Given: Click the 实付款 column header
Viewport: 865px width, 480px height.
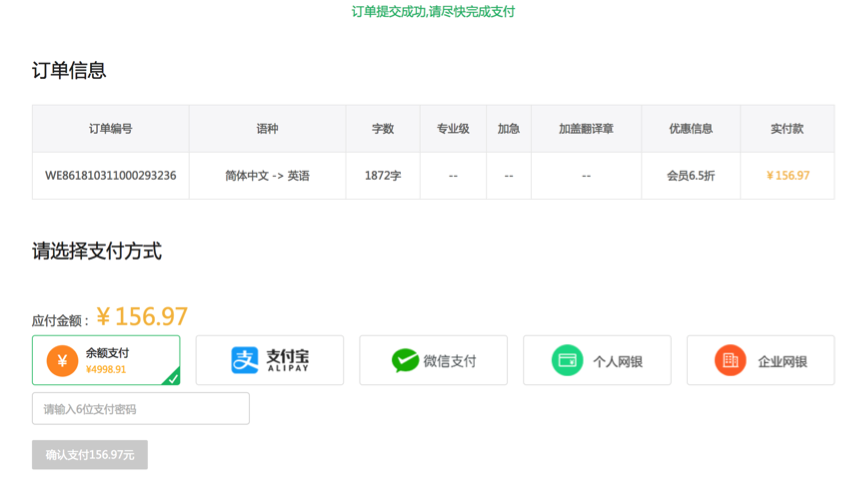Looking at the screenshot, I should click(x=787, y=129).
